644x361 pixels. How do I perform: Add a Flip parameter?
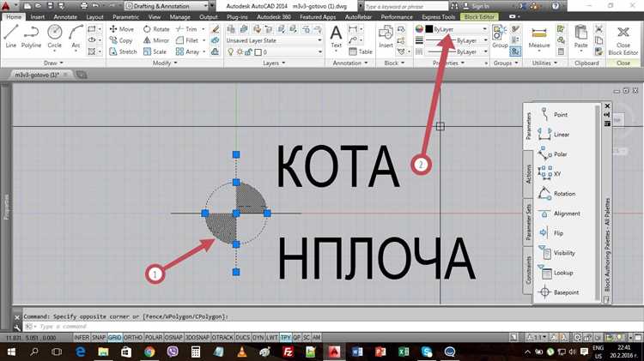point(550,233)
